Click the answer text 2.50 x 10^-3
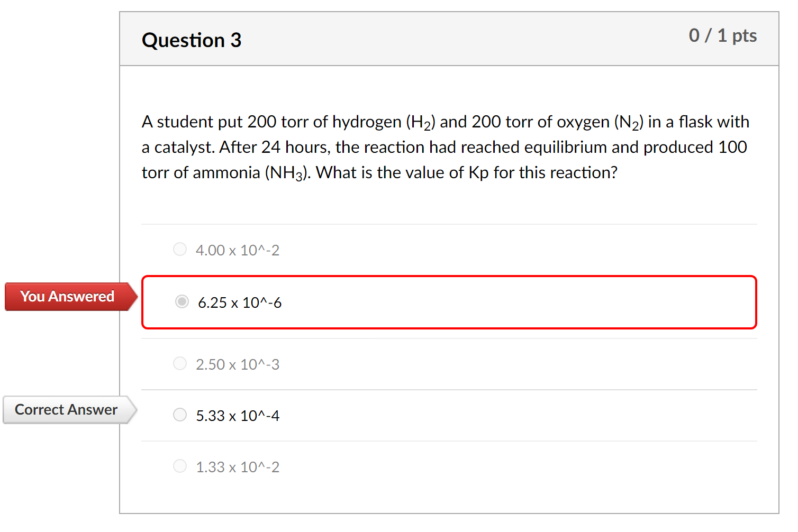 point(238,364)
